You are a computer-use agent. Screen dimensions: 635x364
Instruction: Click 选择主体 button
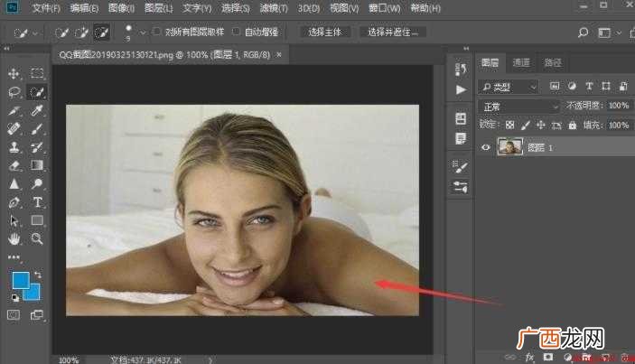tap(325, 32)
